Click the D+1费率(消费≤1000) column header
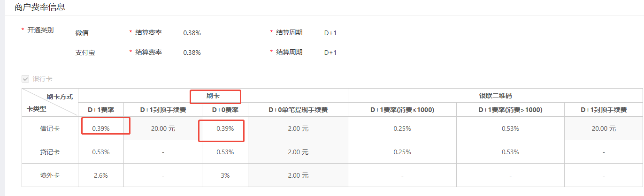The height and width of the screenshot is (196, 644). 402,110
